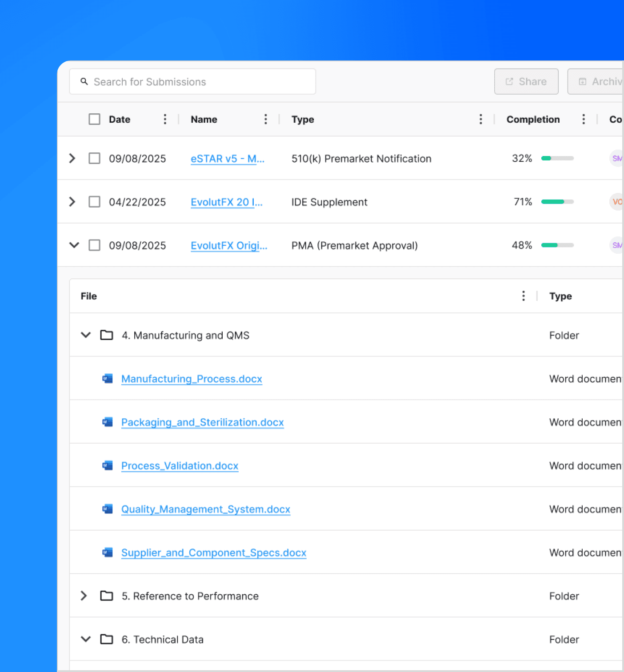
Task: Click the Manufacturing and QMS folder icon
Action: coord(107,335)
